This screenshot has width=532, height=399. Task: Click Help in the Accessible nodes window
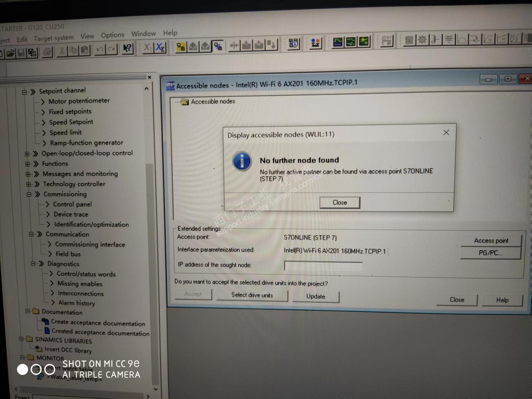click(502, 300)
